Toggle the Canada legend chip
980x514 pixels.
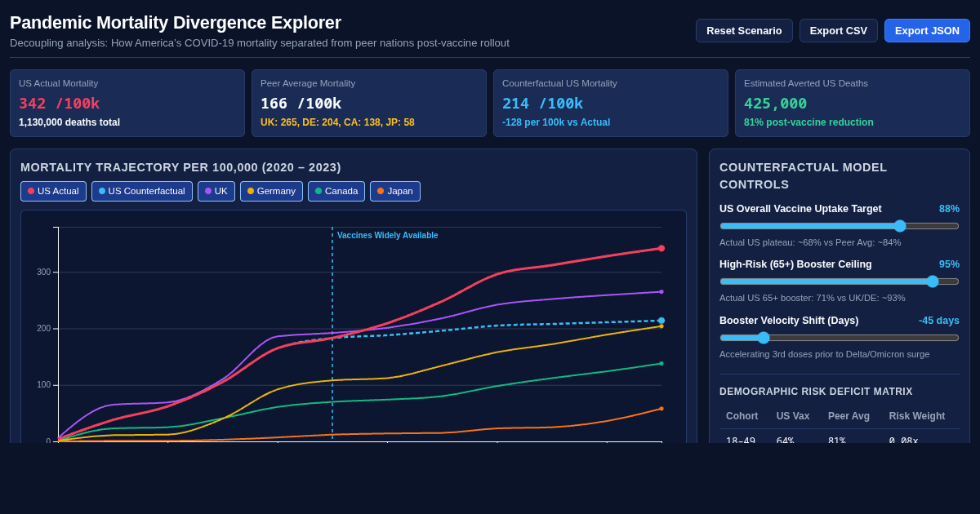coord(336,191)
